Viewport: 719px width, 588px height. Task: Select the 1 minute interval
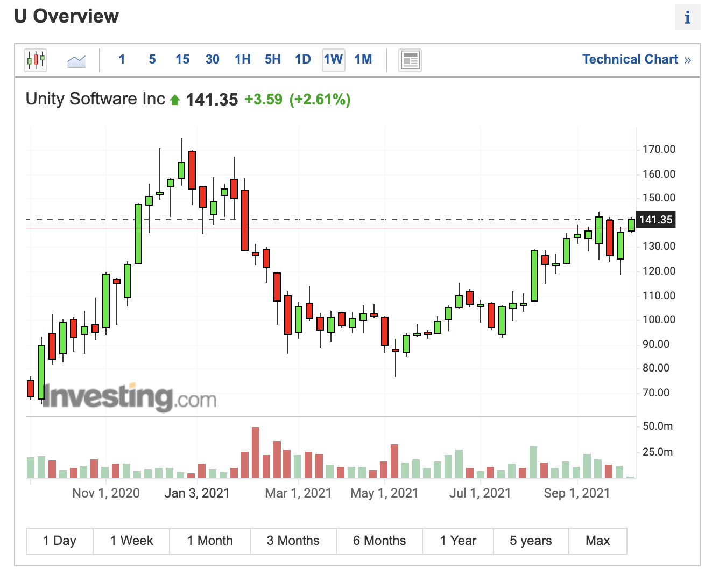coord(122,59)
